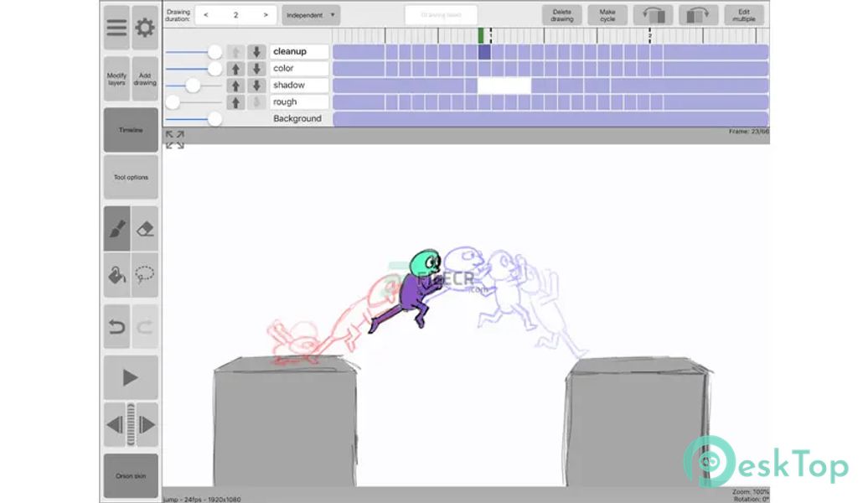
Task: Click the empty white shadow-layer frames
Action: point(504,86)
